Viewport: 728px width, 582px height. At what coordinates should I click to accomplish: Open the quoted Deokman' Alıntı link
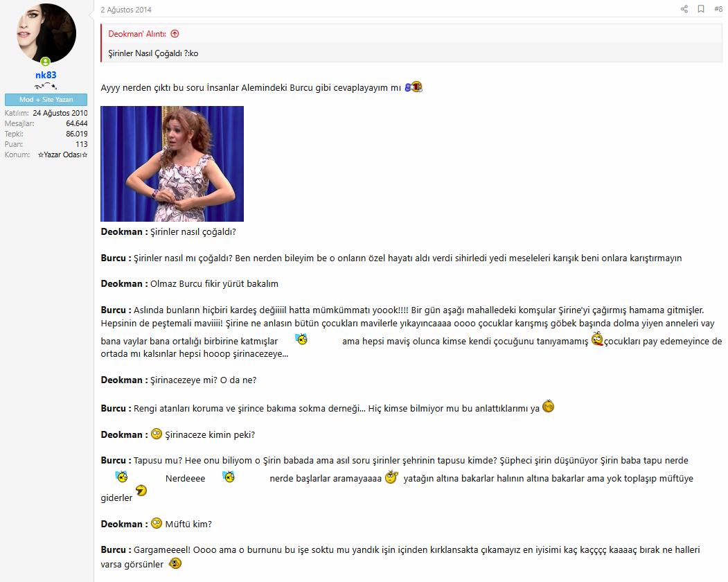(x=138, y=33)
